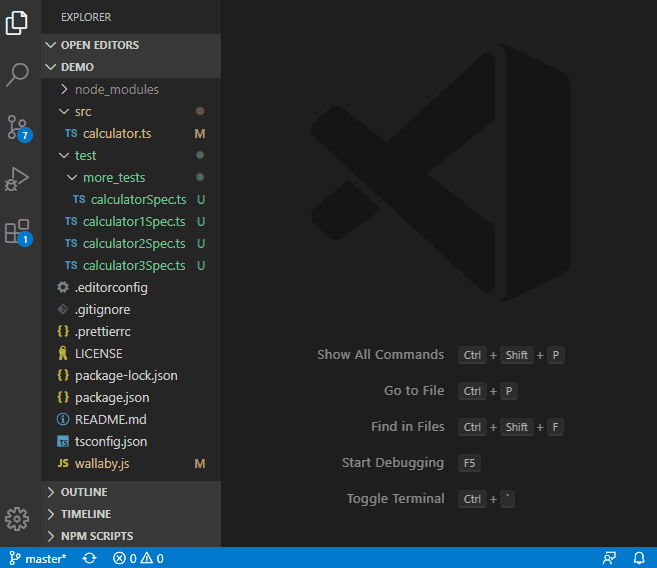This screenshot has width=657, height=568.
Task: Click the feedback icon in status bar
Action: 609,558
